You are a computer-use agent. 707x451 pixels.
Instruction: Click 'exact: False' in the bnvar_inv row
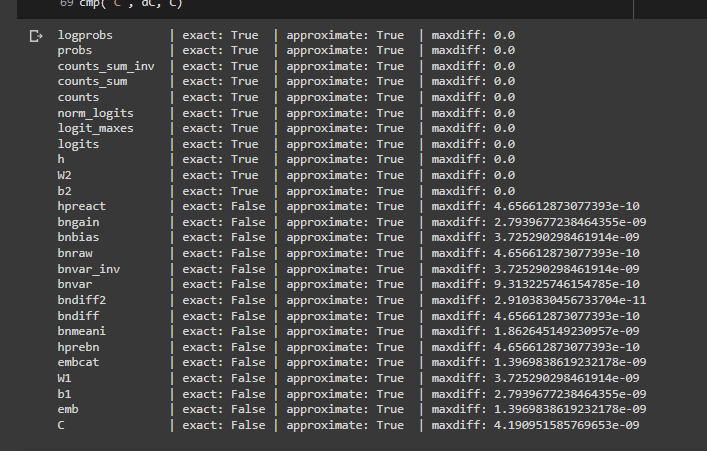(224, 269)
